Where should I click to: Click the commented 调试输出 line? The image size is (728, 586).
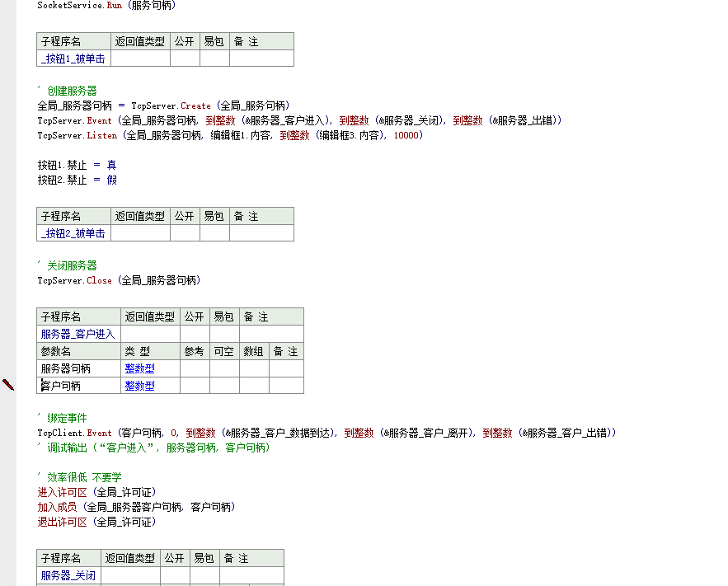153,448
